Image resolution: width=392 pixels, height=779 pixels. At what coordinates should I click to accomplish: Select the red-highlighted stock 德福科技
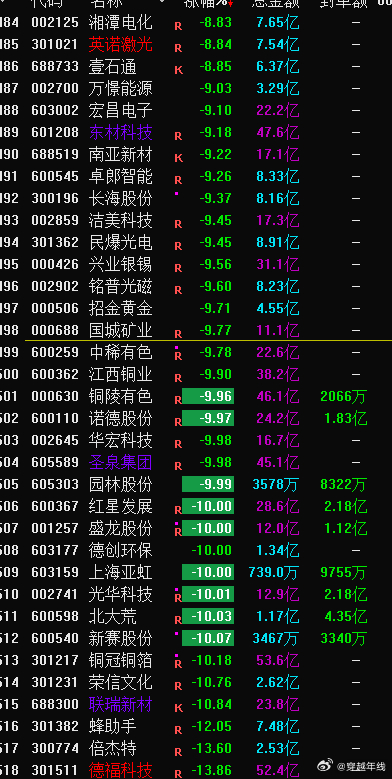click(x=121, y=770)
